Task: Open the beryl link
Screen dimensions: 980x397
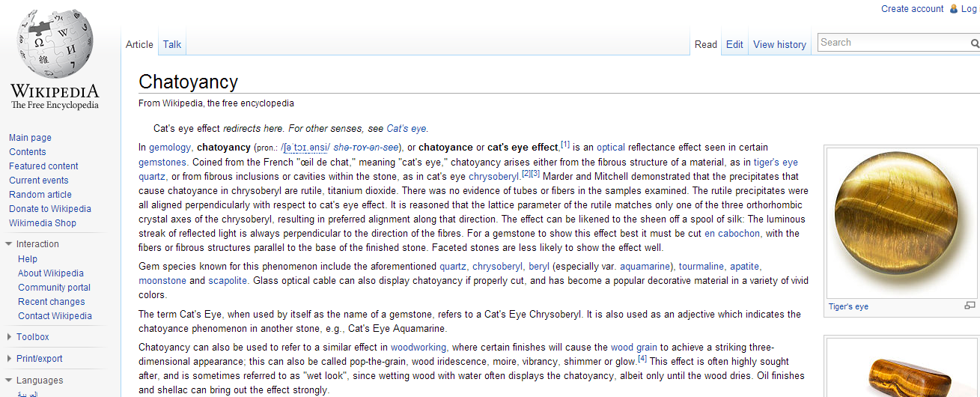Action: 539,267
